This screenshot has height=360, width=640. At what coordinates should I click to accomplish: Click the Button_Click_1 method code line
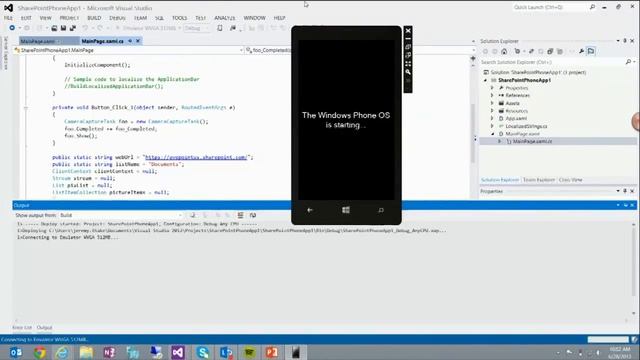pyautogui.click(x=143, y=107)
